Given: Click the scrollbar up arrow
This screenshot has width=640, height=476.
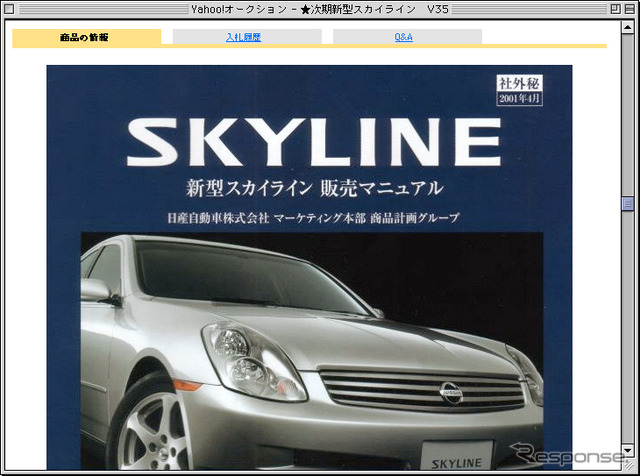Looking at the screenshot, I should (x=628, y=27).
